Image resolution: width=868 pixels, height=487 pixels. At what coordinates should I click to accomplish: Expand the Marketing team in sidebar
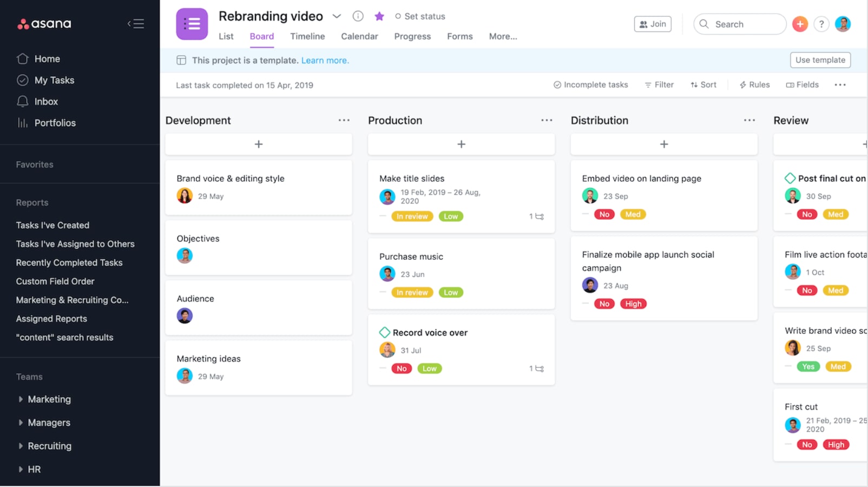pyautogui.click(x=21, y=399)
